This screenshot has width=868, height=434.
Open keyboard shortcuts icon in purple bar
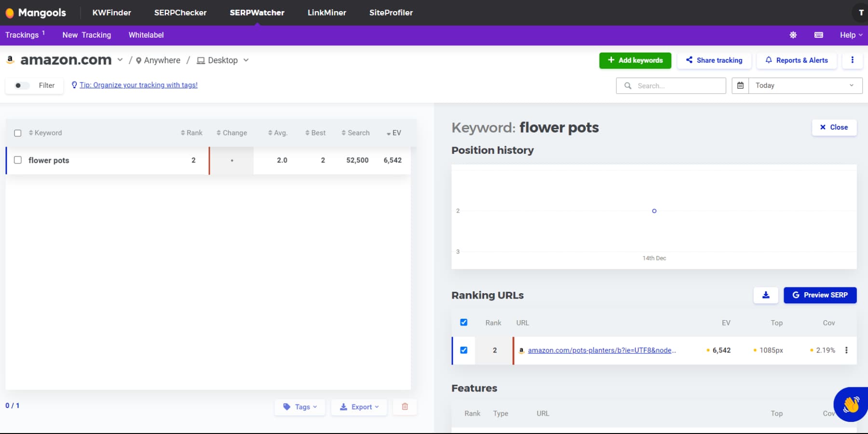(818, 35)
